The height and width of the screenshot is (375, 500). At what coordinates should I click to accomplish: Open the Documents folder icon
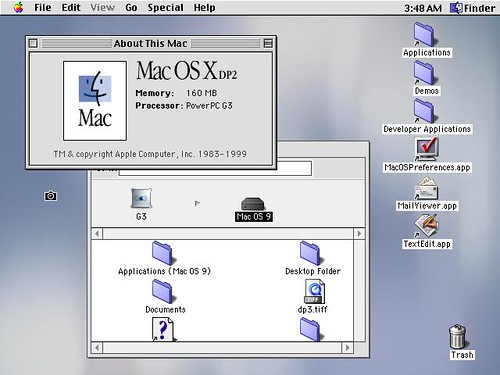[x=163, y=292]
